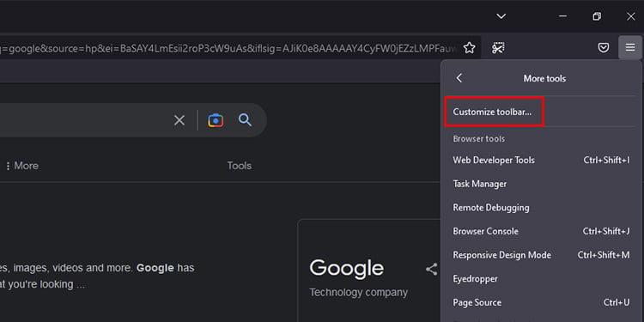644x322 pixels.
Task: Click the Pocket save icon
Action: (603, 48)
